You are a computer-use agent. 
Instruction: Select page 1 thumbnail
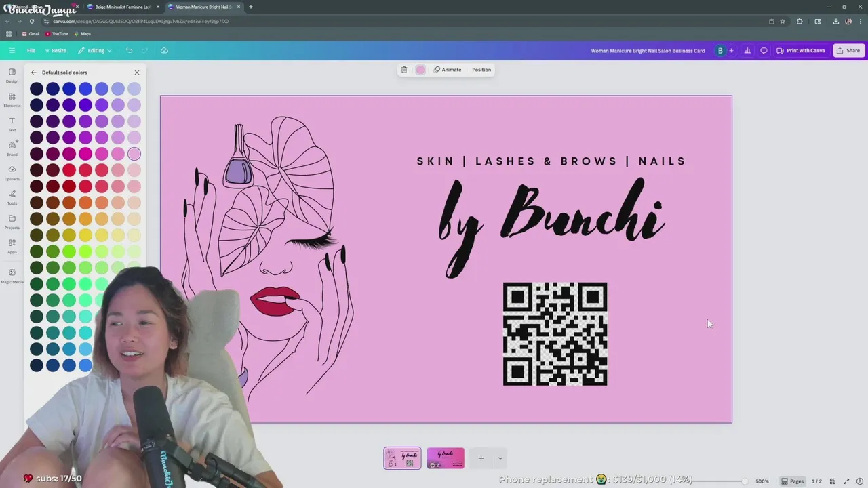[x=402, y=458]
